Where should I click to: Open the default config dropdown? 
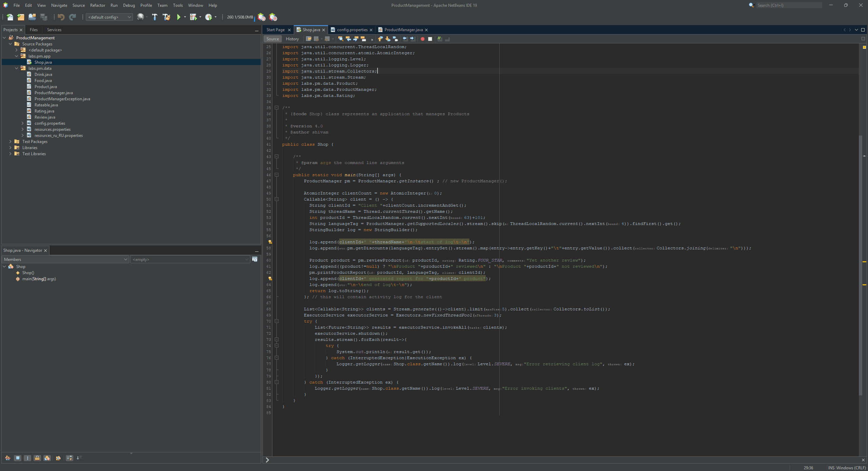[x=109, y=17]
